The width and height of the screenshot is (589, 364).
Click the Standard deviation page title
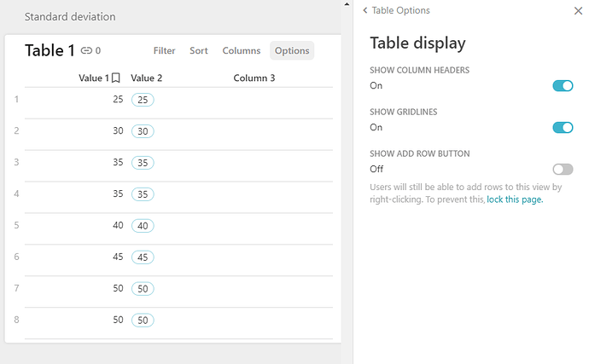(x=70, y=17)
